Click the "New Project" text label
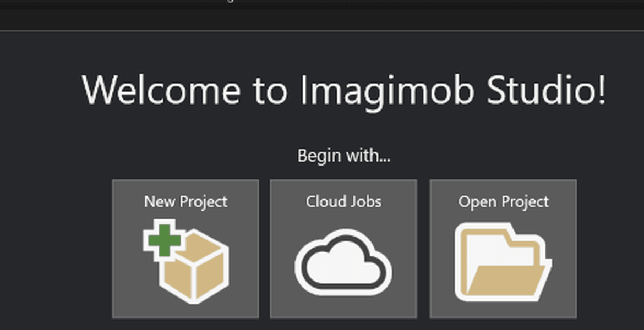Image resolution: width=644 pixels, height=330 pixels. coord(185,201)
